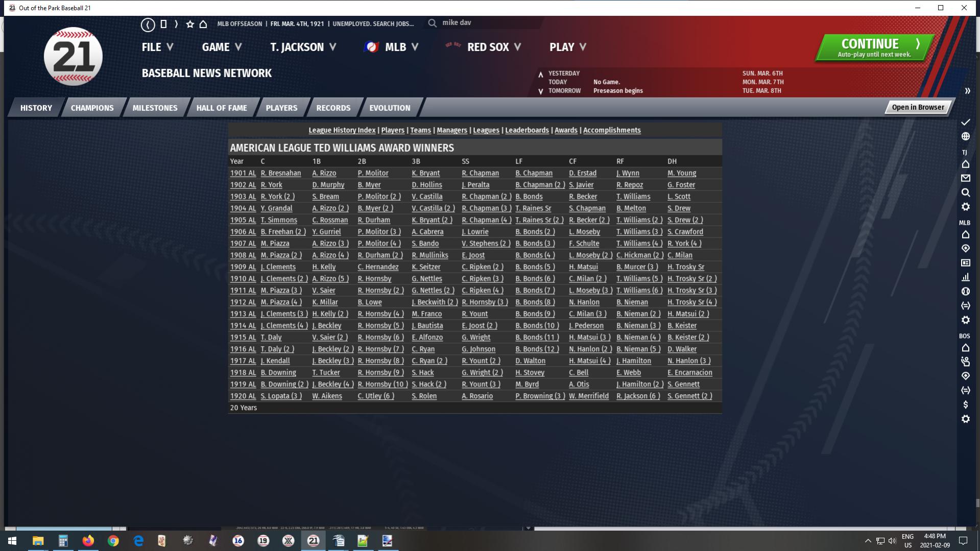980x551 pixels.
Task: Click the 'UNEMPLOYED. SEARCH JOBS...' status text
Action: 373,24
